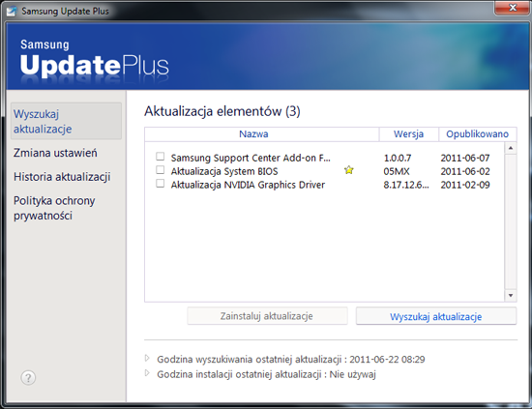The width and height of the screenshot is (532, 409).
Task: Click the scroll down arrow in update list
Action: [x=511, y=296]
